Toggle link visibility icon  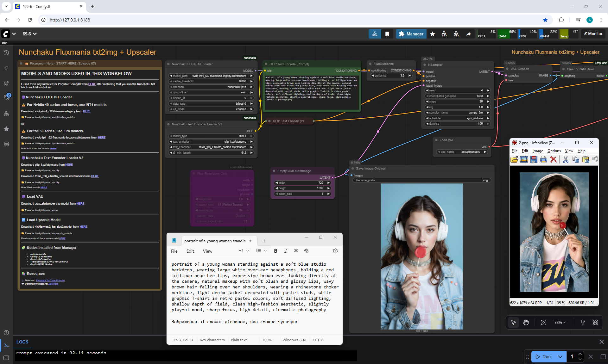point(595,322)
